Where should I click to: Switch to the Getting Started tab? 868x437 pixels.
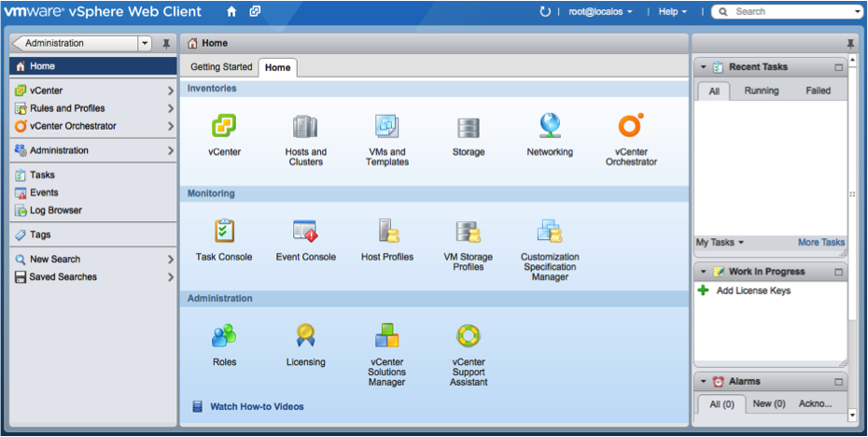pyautogui.click(x=221, y=67)
